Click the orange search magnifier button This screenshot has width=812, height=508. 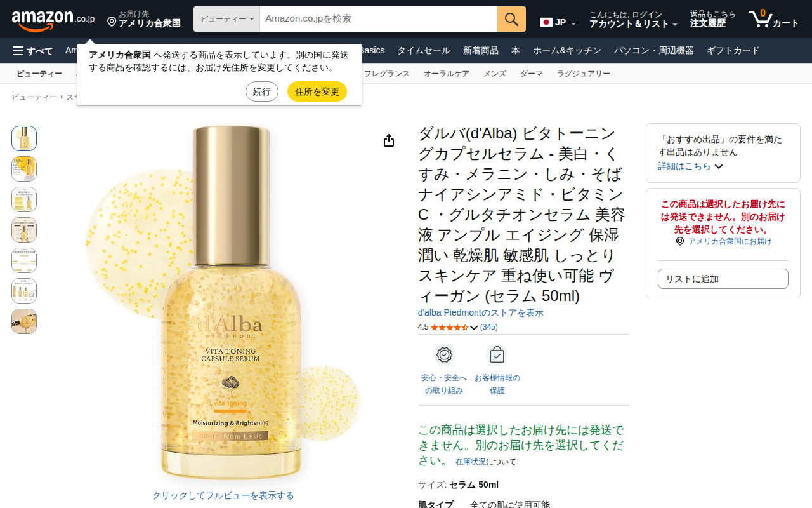(511, 19)
